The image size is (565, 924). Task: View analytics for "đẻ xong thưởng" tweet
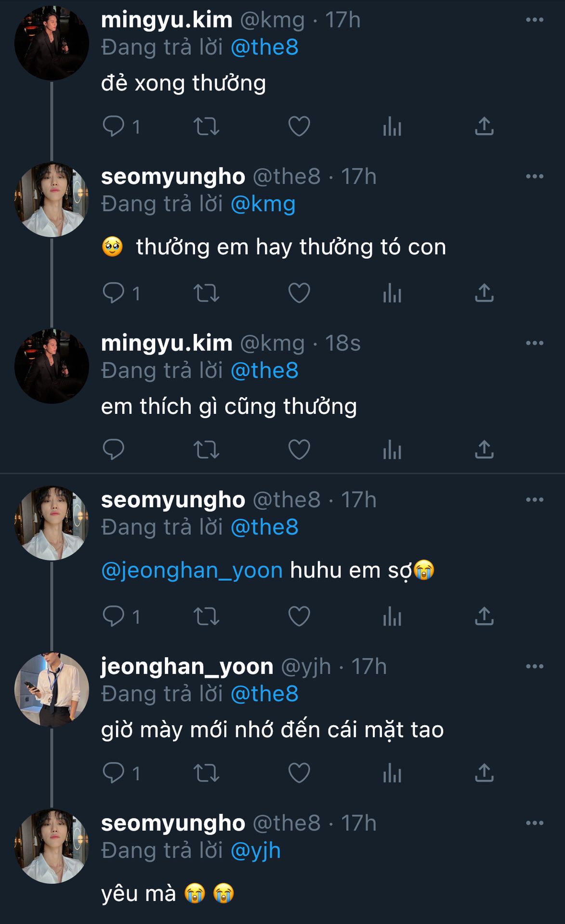click(x=392, y=127)
